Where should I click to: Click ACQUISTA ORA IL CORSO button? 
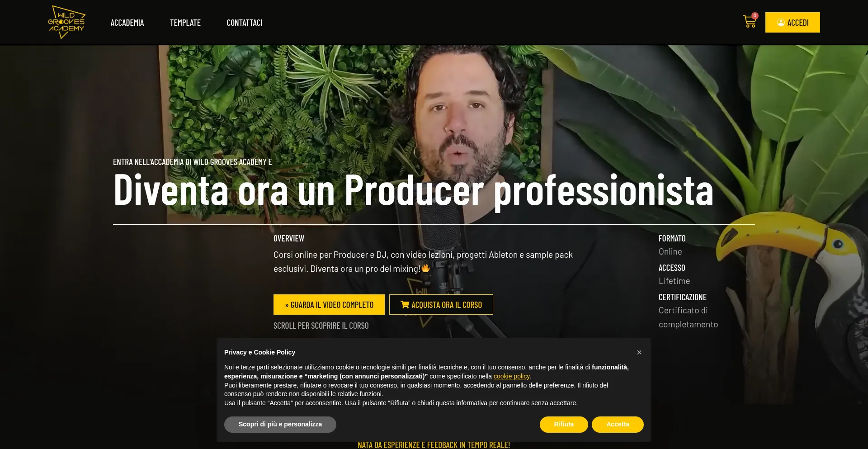click(x=441, y=305)
